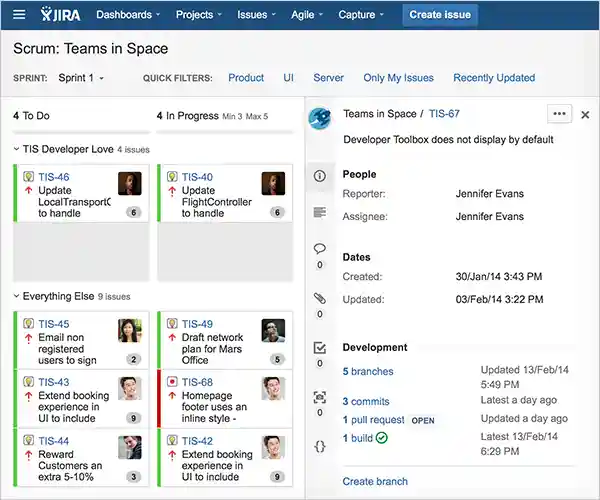Click assignee avatar on TIS-46 card
This screenshot has height=500, width=600.
coord(130,183)
